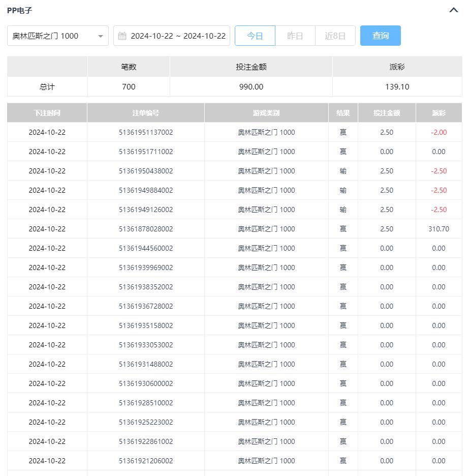Select bet number 51361951137002
This screenshot has height=476, width=470.
coord(145,132)
